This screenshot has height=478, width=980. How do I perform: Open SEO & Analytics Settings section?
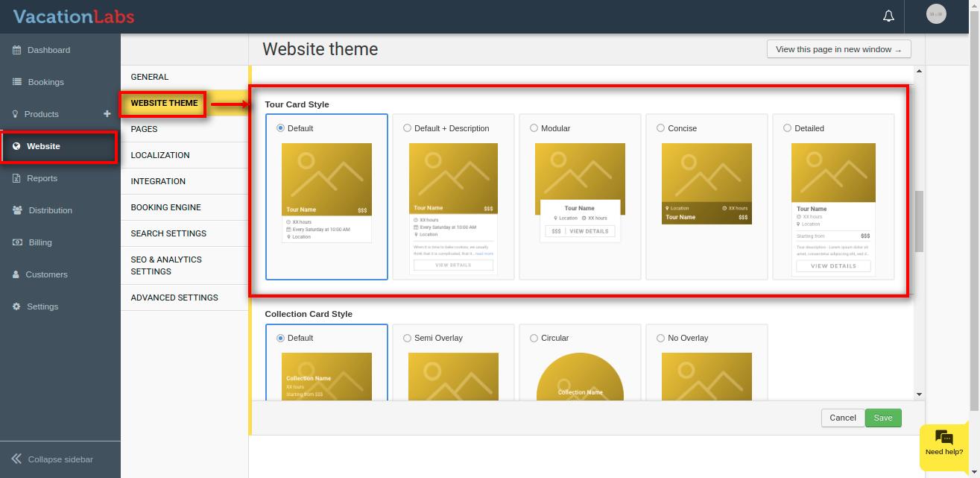(x=166, y=265)
